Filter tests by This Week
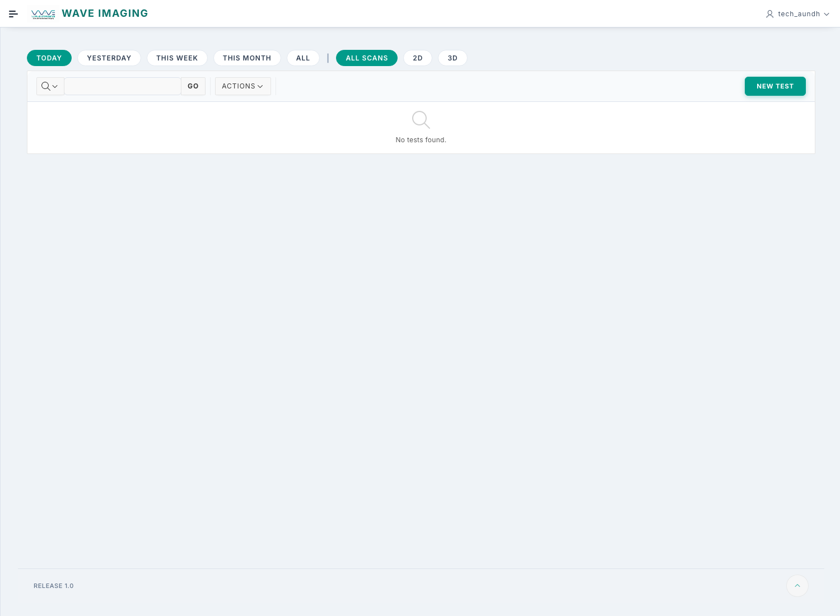This screenshot has width=840, height=616. coord(177,58)
